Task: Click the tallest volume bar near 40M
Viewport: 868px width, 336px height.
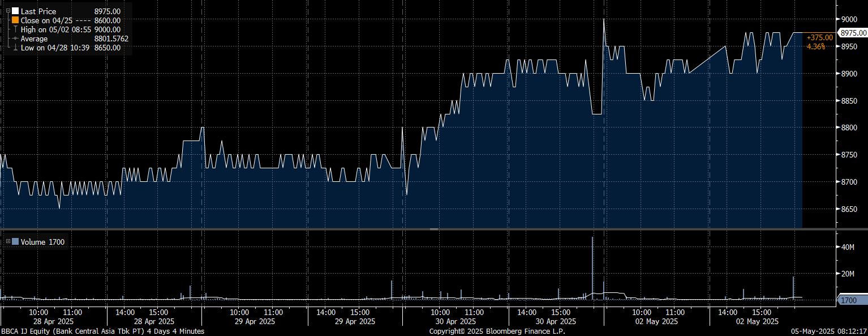Action: (592, 268)
